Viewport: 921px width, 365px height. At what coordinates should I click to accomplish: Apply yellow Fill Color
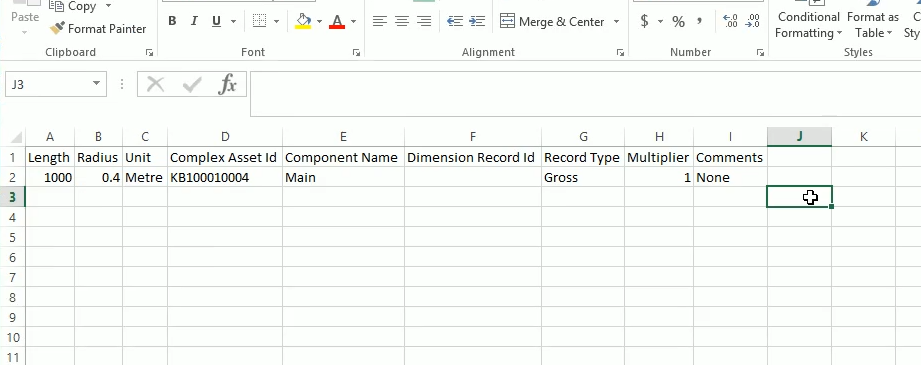coord(303,22)
